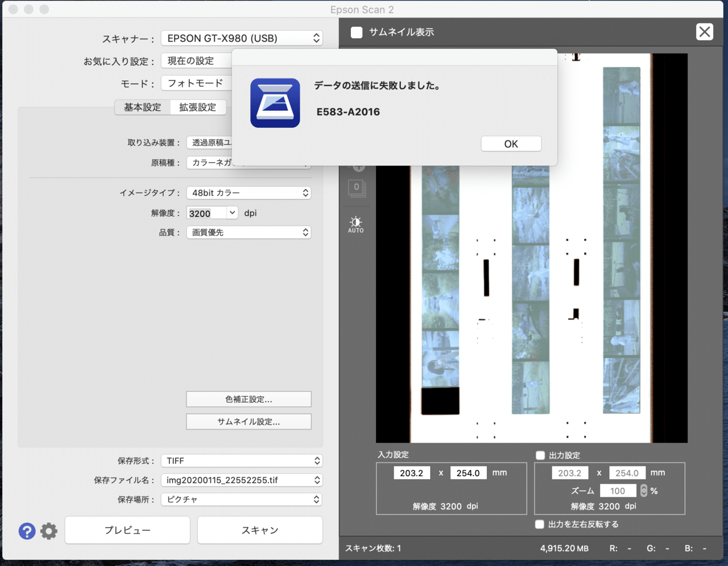
Task: Click the middle film strip in preview
Action: 531,290
